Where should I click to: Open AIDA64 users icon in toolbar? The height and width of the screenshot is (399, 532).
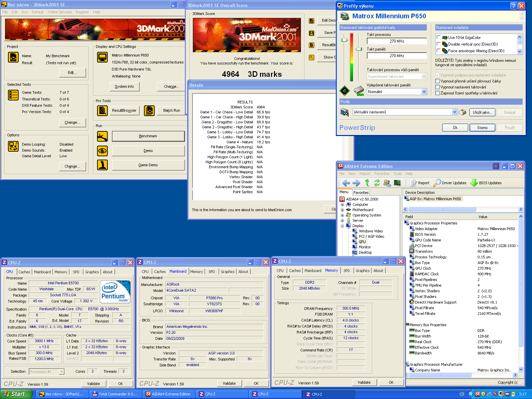(387, 183)
